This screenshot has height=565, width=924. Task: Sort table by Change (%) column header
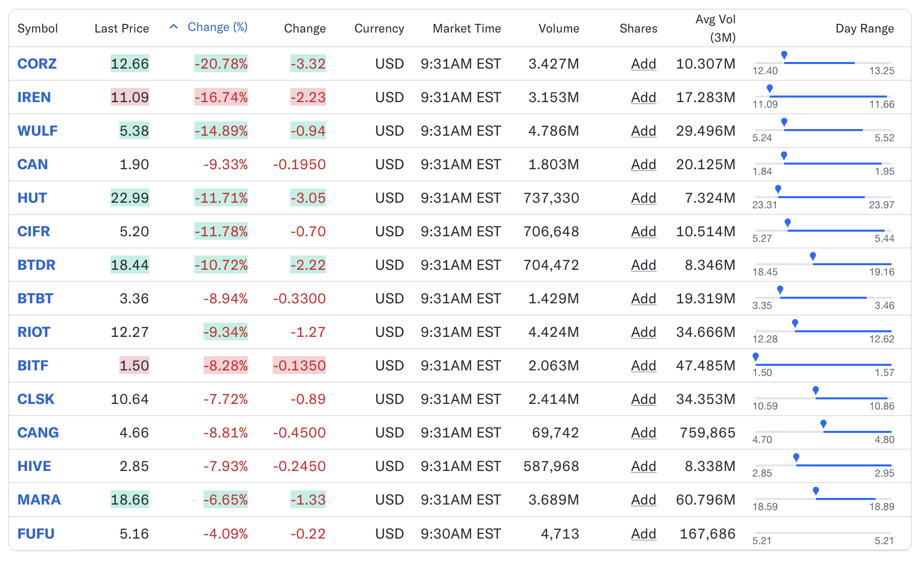click(x=217, y=27)
